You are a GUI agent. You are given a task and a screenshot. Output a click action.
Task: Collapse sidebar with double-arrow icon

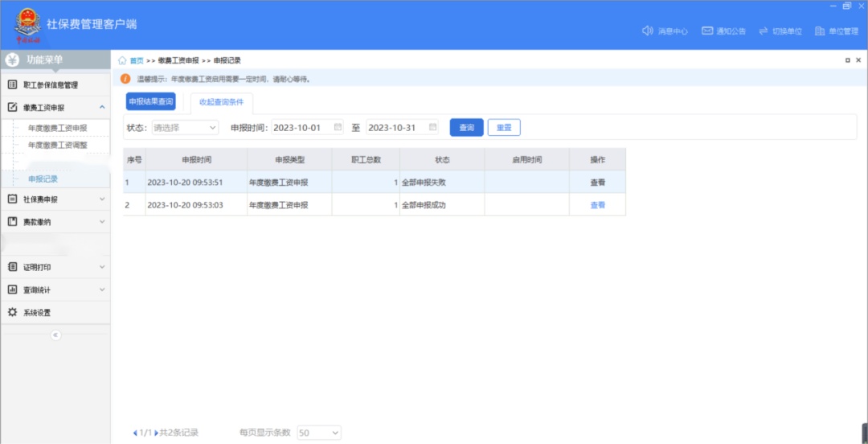coord(55,335)
